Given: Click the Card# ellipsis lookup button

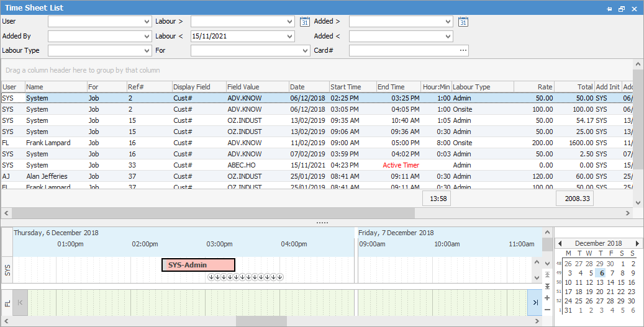Looking at the screenshot, I should pos(463,51).
